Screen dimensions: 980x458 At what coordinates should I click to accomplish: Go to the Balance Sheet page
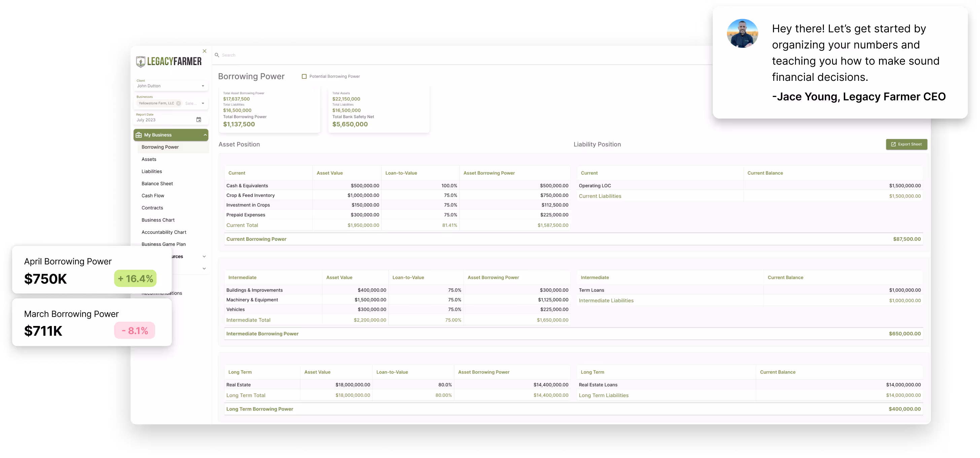pyautogui.click(x=157, y=184)
